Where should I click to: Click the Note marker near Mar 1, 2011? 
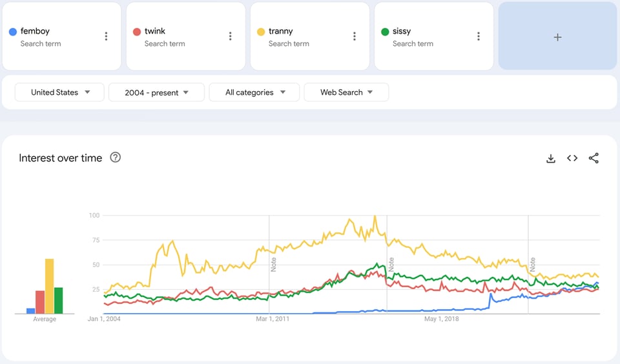click(x=274, y=264)
